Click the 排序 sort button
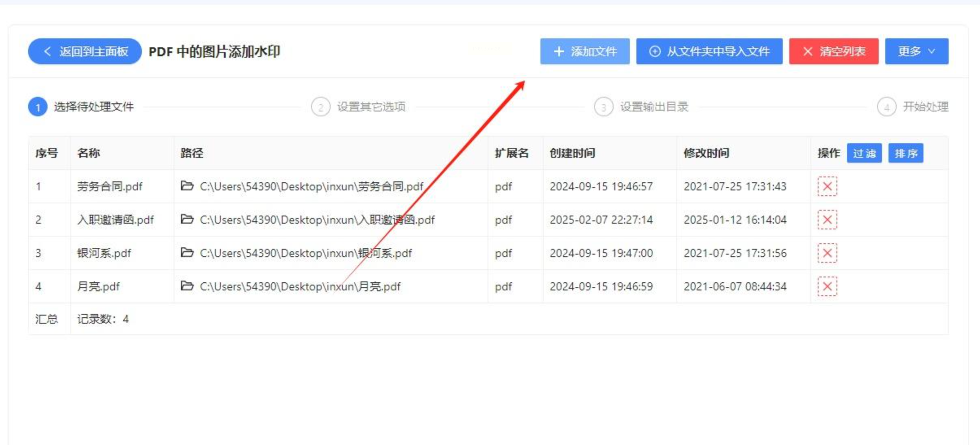The width and height of the screenshot is (980, 445). click(905, 153)
